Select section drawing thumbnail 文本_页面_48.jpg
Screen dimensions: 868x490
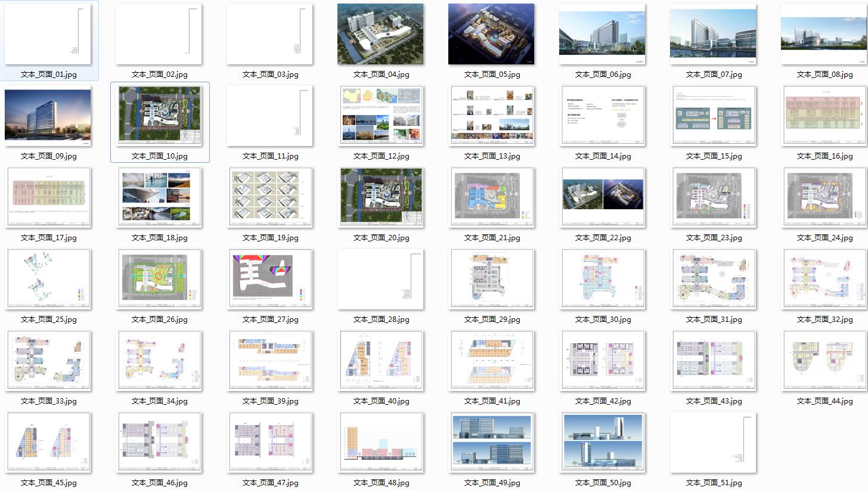click(380, 443)
